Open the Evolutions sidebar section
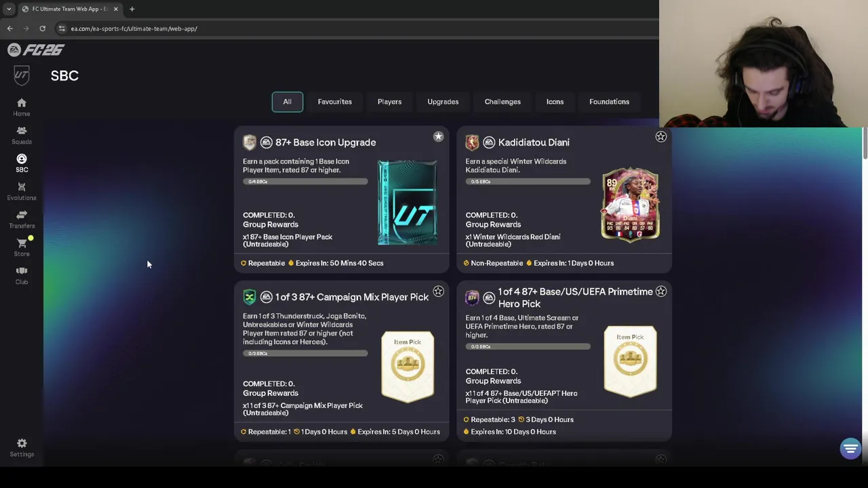868x488 pixels. point(22,191)
